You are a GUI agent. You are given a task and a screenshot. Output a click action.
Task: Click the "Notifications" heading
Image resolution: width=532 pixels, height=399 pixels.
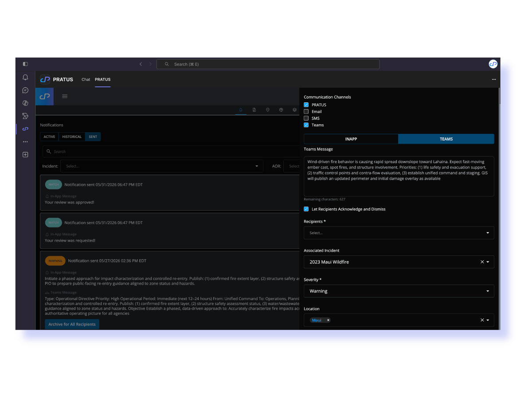pos(52,125)
